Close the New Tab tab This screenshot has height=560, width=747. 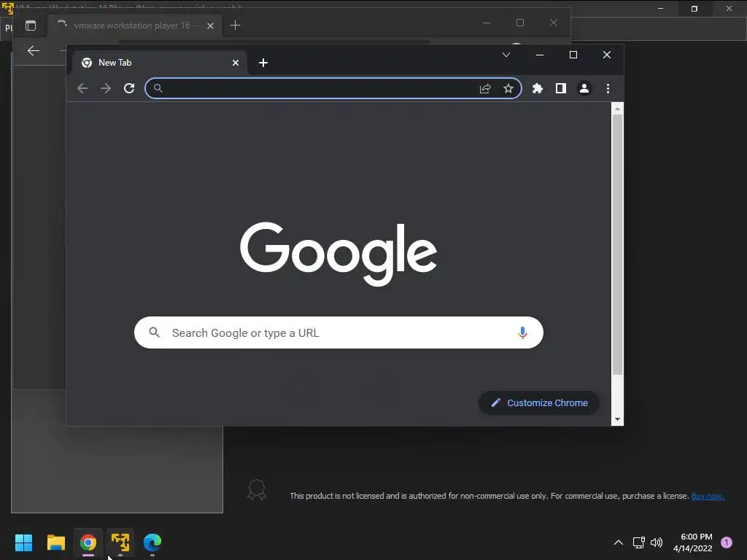point(236,63)
